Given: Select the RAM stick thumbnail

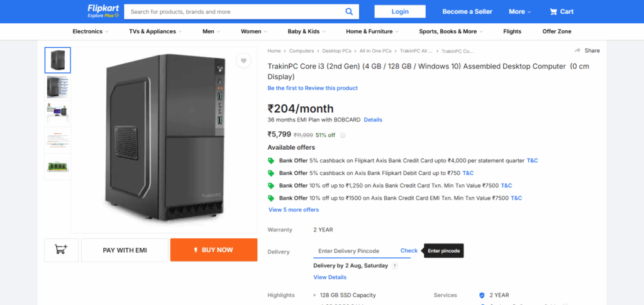Looking at the screenshot, I should (x=57, y=167).
